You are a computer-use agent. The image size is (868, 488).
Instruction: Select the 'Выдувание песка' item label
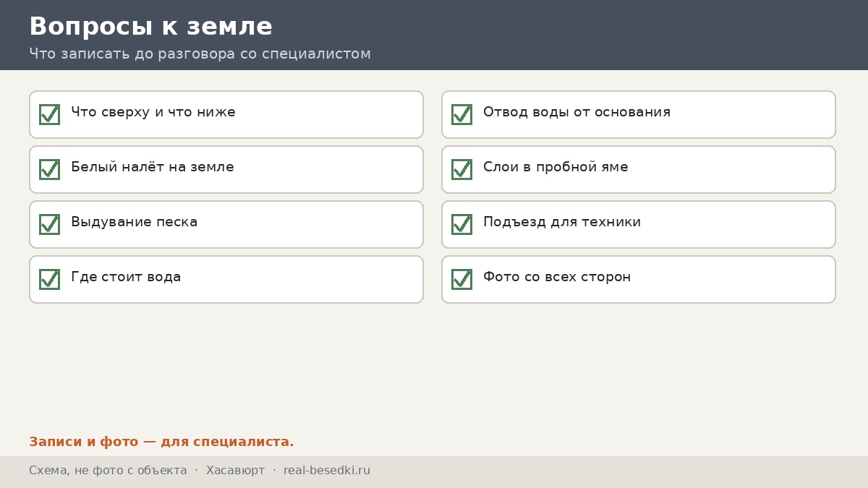tap(134, 223)
